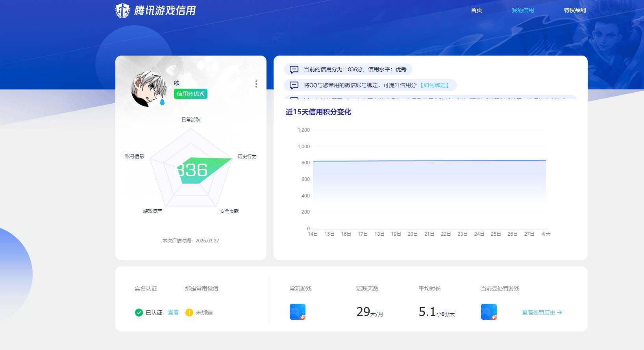Click the 本次评估时间 date text
The image size is (644, 350).
191,241
